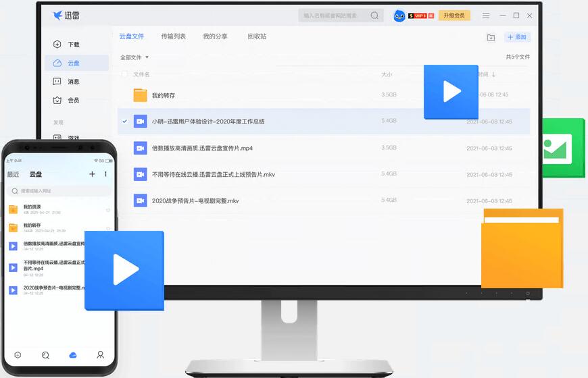Viewport: 588px width, 378px height.
Task: Click the 3.5GB size of 我的转存 row
Action: 389,94
